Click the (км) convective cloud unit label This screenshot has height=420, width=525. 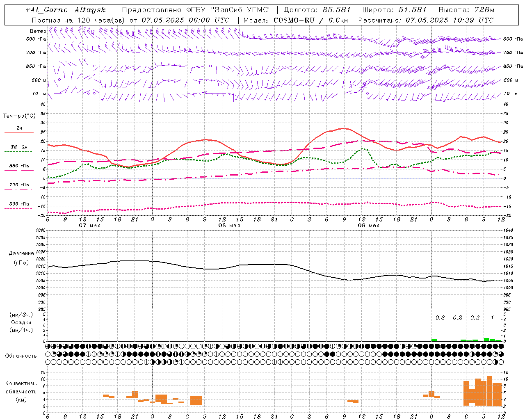(21, 399)
